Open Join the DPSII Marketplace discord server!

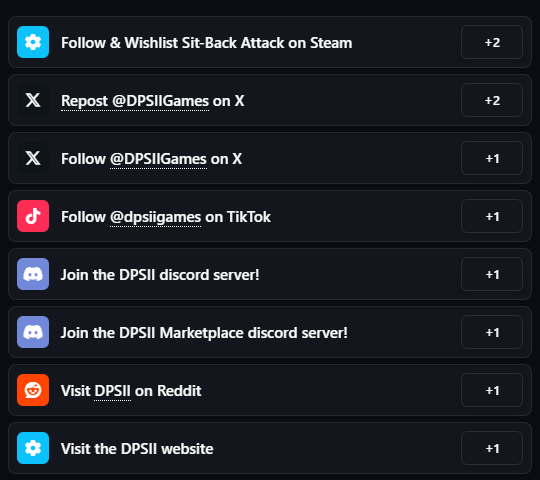point(270,332)
